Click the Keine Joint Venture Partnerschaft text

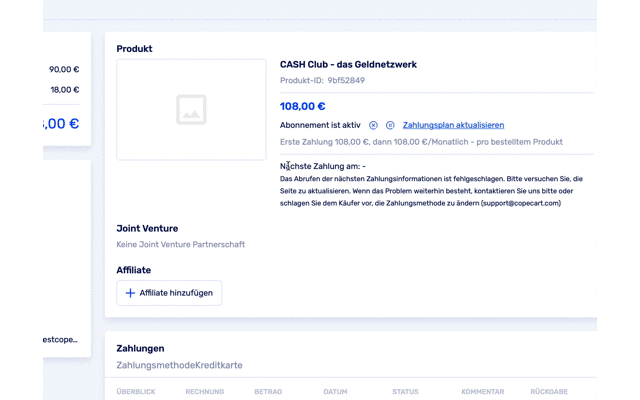(x=180, y=244)
